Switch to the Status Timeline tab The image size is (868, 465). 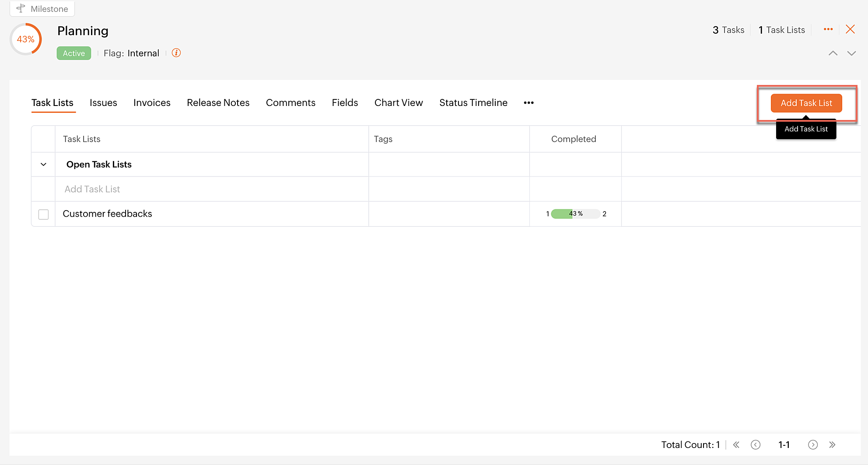point(473,103)
